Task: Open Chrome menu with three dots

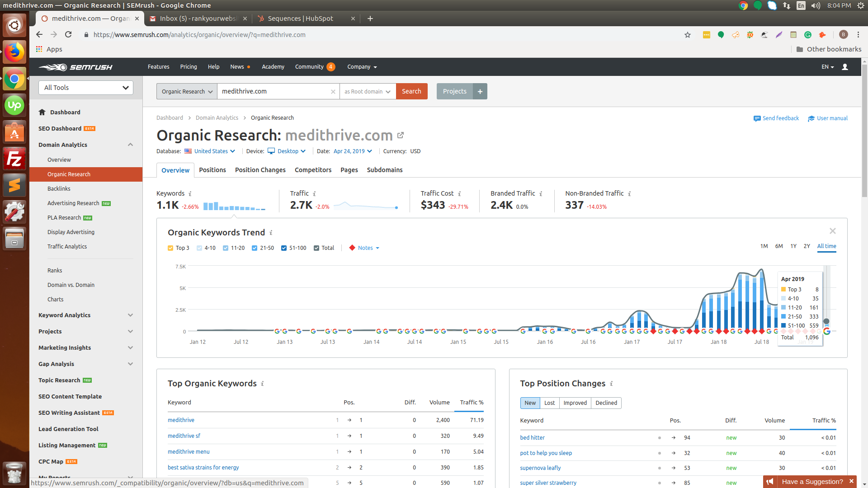Action: pyautogui.click(x=858, y=35)
